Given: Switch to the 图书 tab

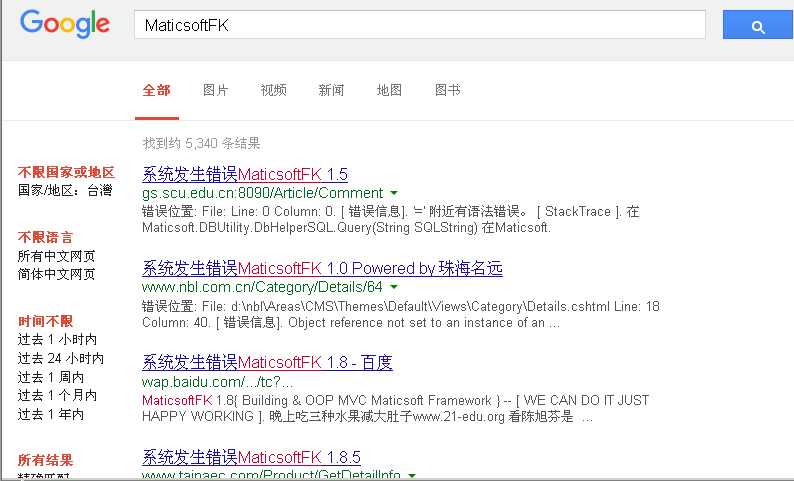Looking at the screenshot, I should (x=448, y=90).
